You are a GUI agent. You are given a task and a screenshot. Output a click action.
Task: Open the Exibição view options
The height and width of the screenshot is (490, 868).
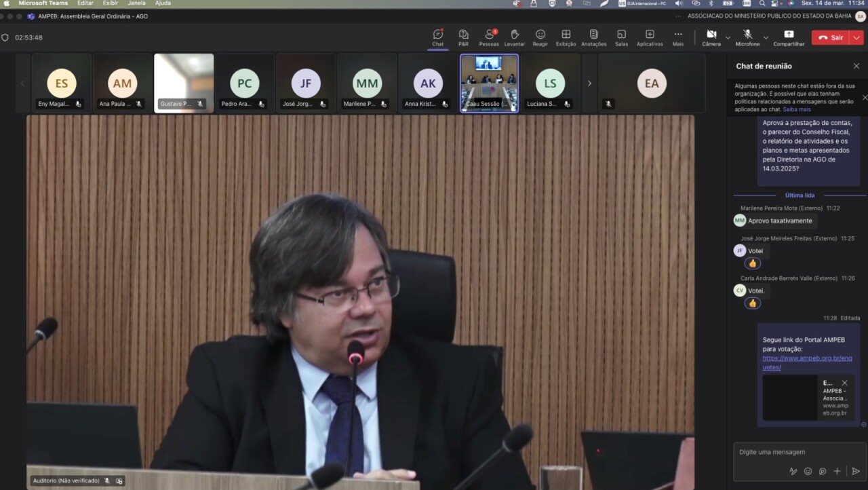566,37
